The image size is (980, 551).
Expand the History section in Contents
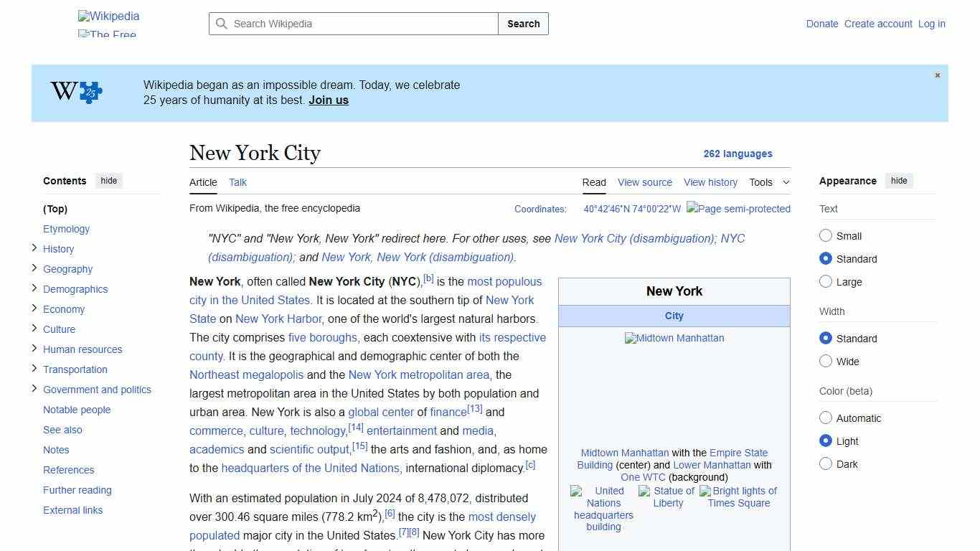pyautogui.click(x=34, y=248)
